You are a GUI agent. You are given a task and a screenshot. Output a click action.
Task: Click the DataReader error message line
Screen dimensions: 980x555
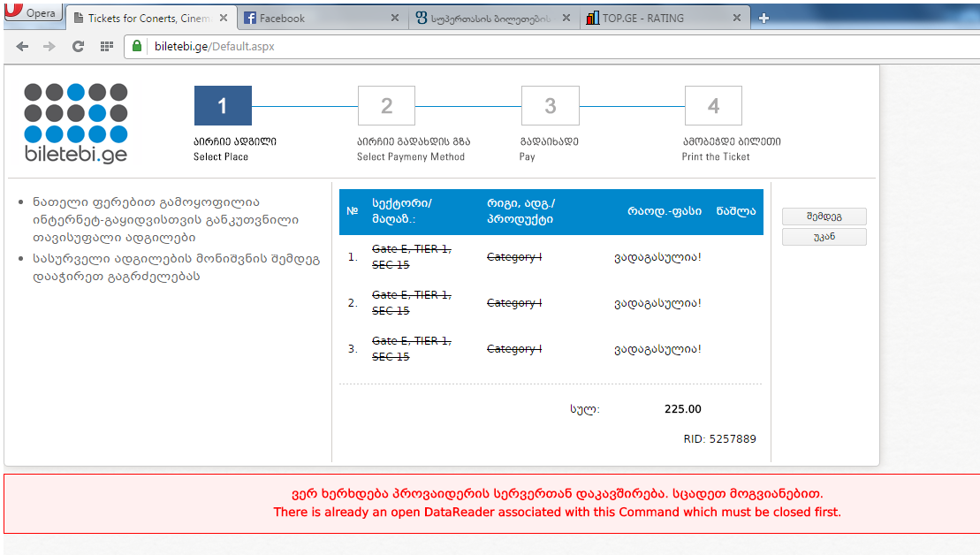click(557, 512)
